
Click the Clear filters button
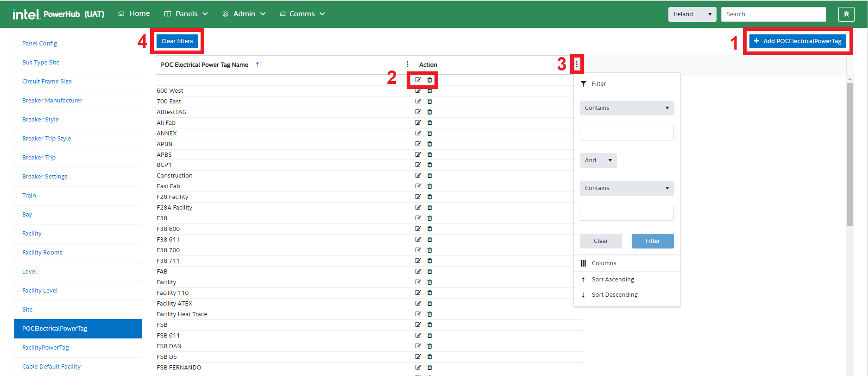pos(177,41)
